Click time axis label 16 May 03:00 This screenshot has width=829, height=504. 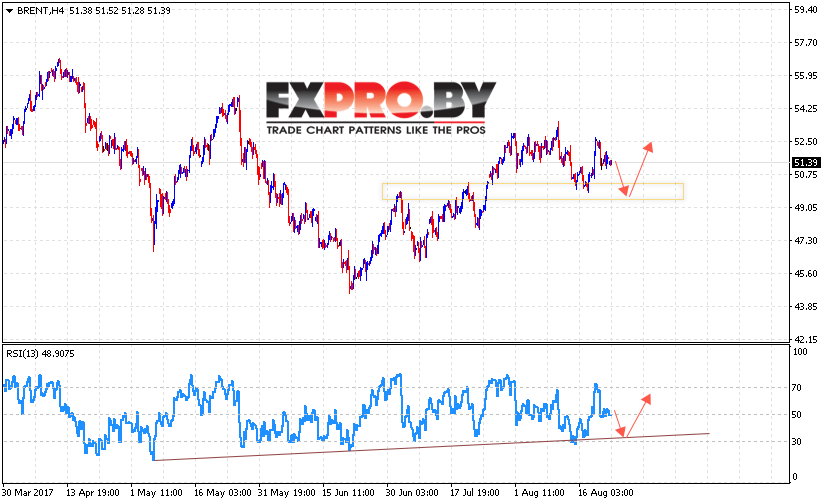(x=223, y=493)
